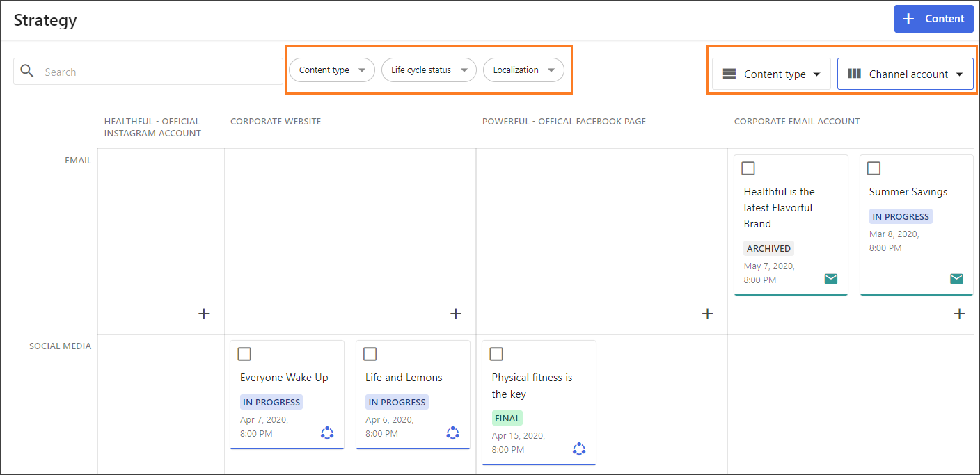Click social media icon on Life and Lemons card
Viewport: 980px width, 475px height.
pos(452,433)
